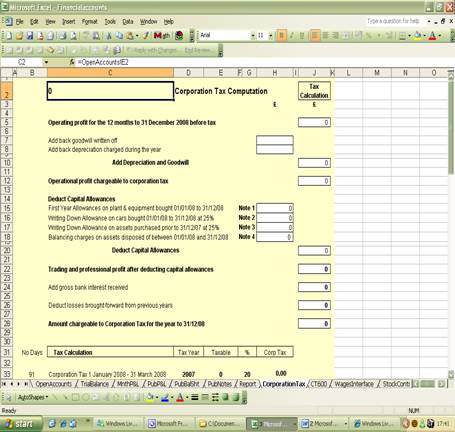Click the Start button on taskbar

[20, 424]
